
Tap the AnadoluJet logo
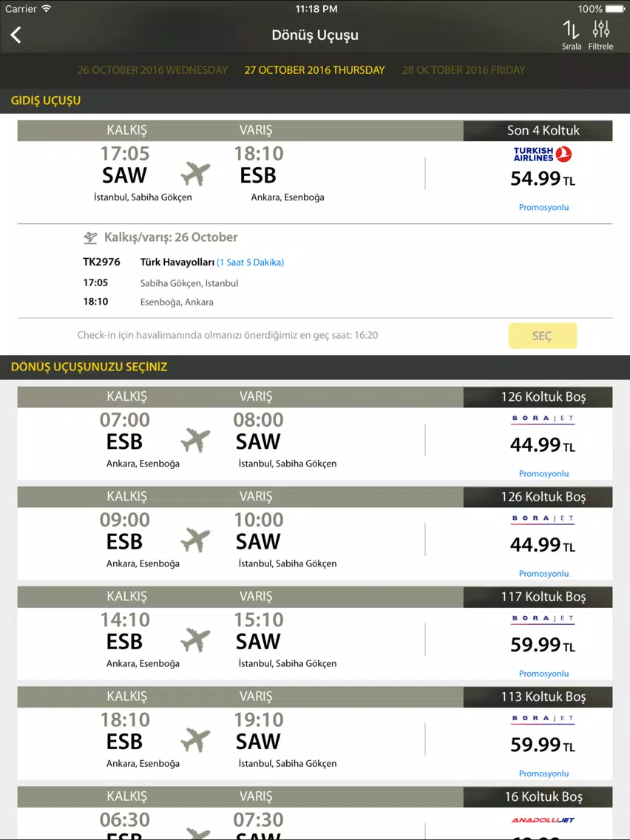point(543,819)
